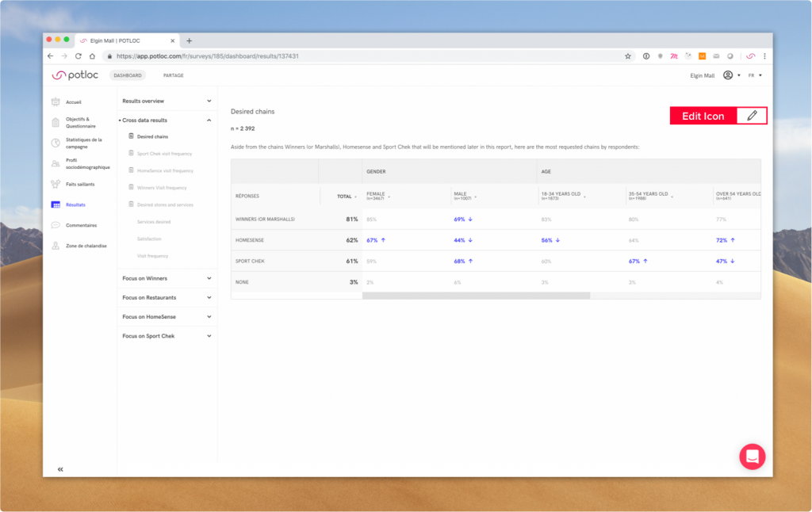812x512 pixels.
Task: Open Objectifs & Questionnaire clipboard icon
Action: coord(56,122)
